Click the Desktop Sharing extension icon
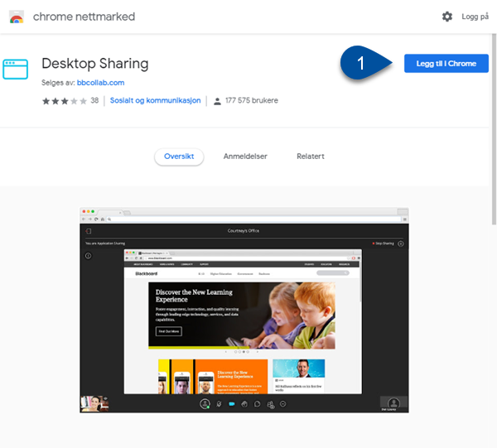 pyautogui.click(x=15, y=69)
